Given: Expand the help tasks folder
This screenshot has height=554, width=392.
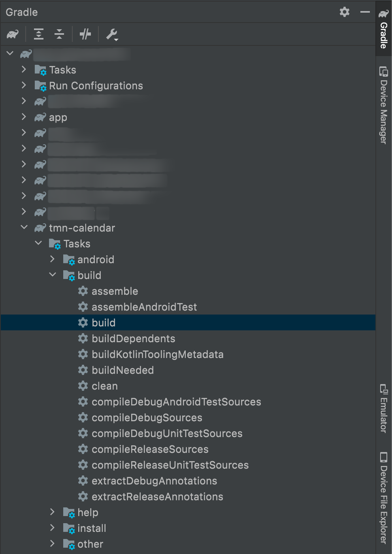Looking at the screenshot, I should [x=53, y=512].
